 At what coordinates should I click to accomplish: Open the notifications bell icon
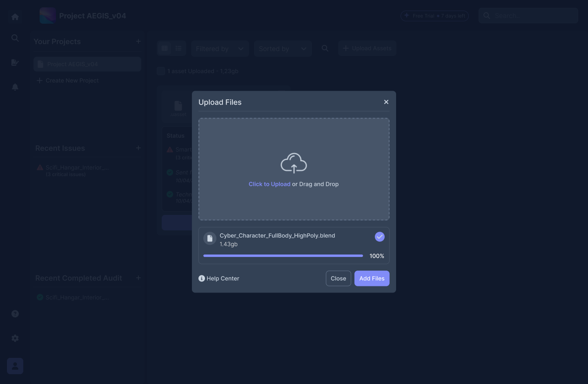(x=15, y=87)
